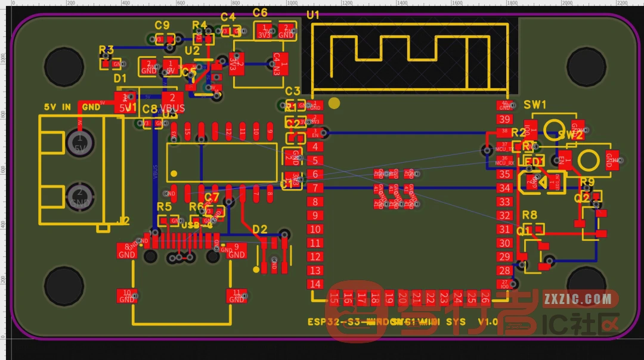Click the D2 designator label
Viewport: 644px width, 360px height.
click(x=259, y=229)
